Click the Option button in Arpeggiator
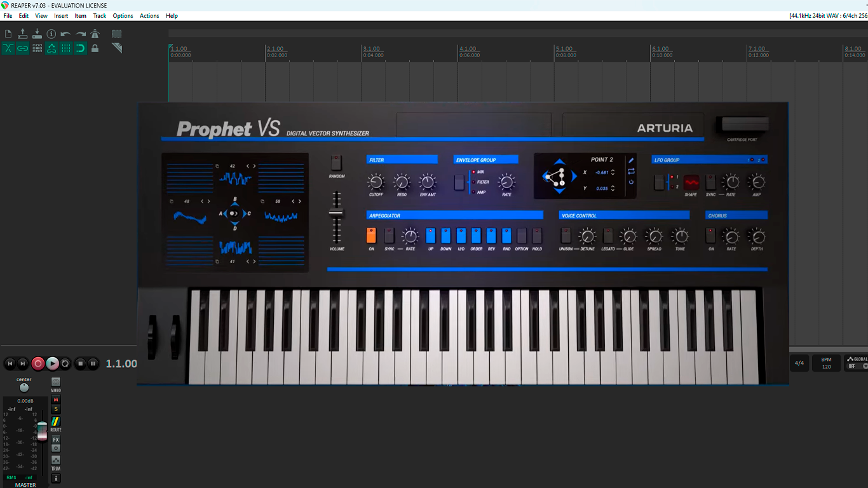Image resolution: width=868 pixels, height=488 pixels. click(x=522, y=236)
